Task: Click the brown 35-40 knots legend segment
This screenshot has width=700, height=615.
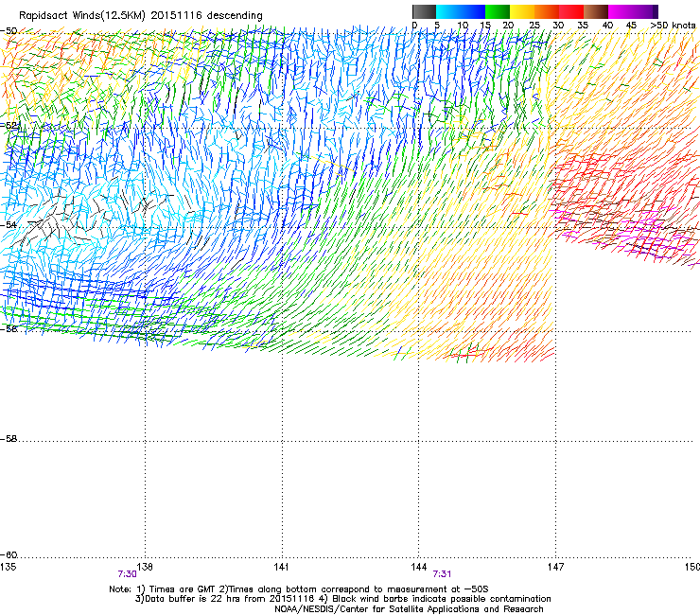Action: [596, 11]
